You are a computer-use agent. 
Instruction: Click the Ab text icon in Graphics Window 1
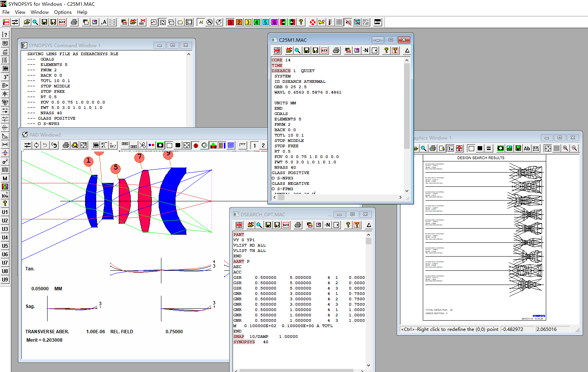[527, 148]
